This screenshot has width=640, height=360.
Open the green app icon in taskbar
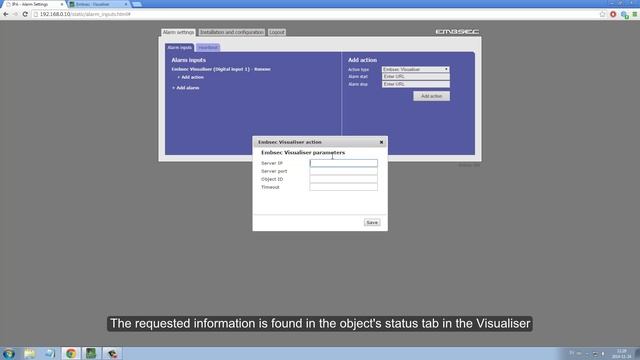91,353
